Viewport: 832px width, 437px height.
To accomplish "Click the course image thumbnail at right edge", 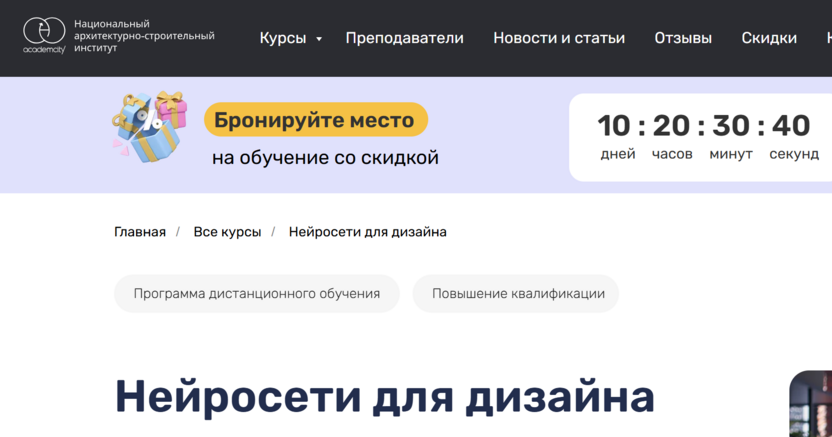I will pos(811,404).
